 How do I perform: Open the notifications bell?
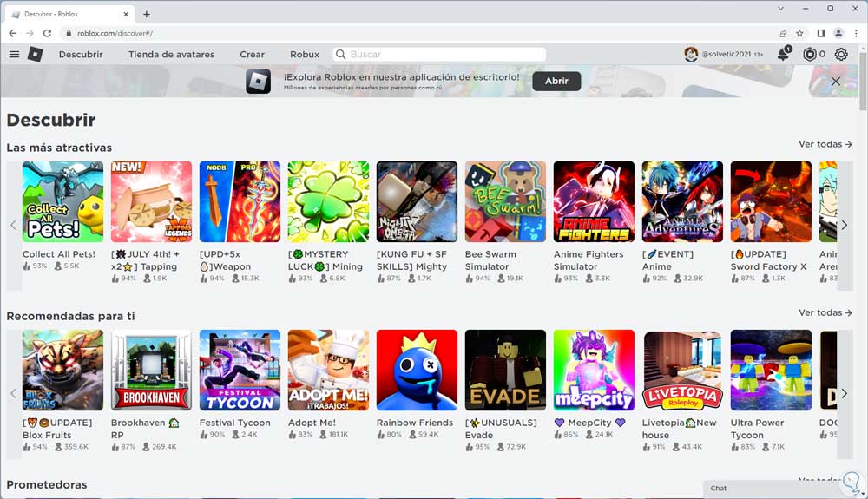click(783, 54)
